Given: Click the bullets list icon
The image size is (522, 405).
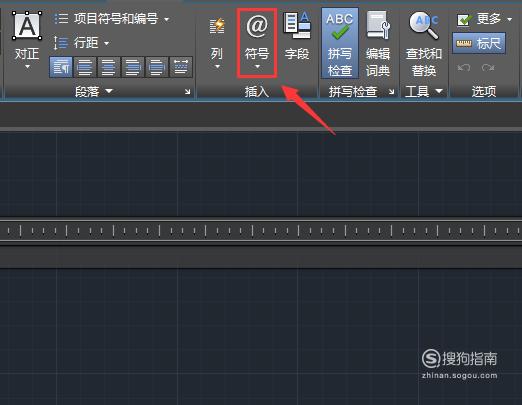Looking at the screenshot, I should click(61, 19).
